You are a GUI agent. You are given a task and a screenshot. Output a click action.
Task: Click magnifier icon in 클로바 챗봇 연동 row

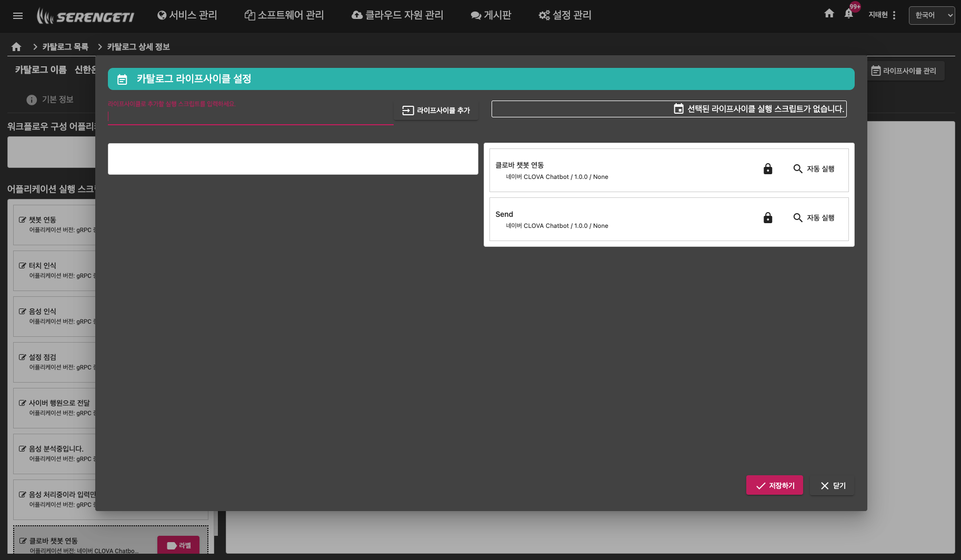[798, 169]
